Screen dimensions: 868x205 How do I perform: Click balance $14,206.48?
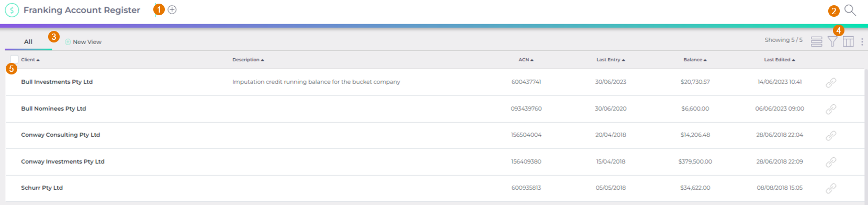pyautogui.click(x=695, y=135)
